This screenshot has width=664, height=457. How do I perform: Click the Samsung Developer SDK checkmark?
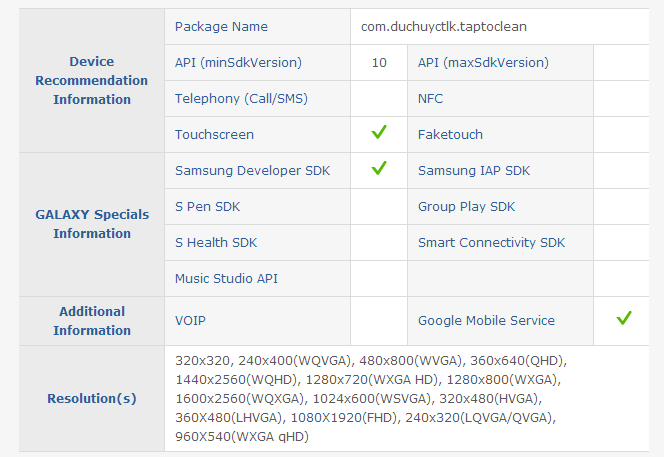[378, 169]
